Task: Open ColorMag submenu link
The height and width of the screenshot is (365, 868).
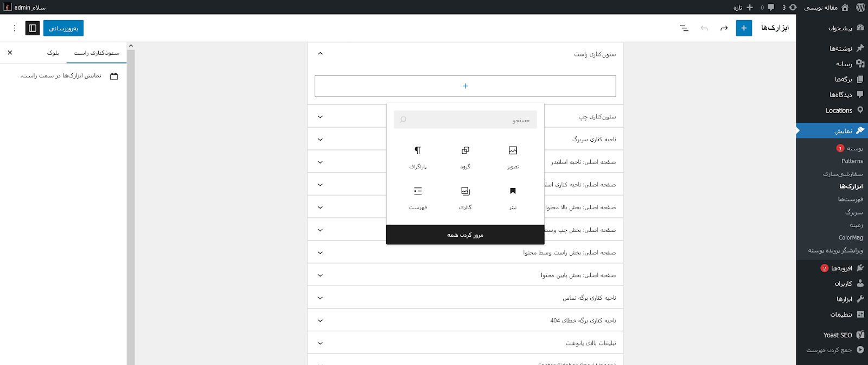Action: point(851,237)
